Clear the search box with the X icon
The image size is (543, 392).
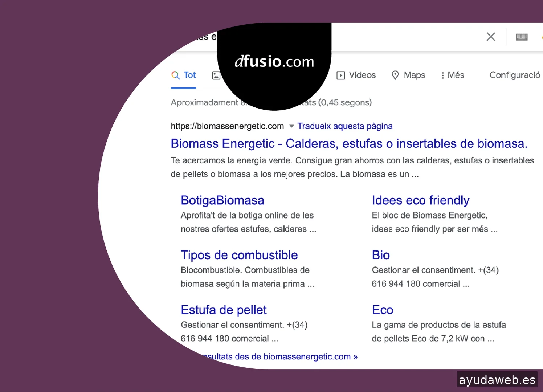pos(491,37)
